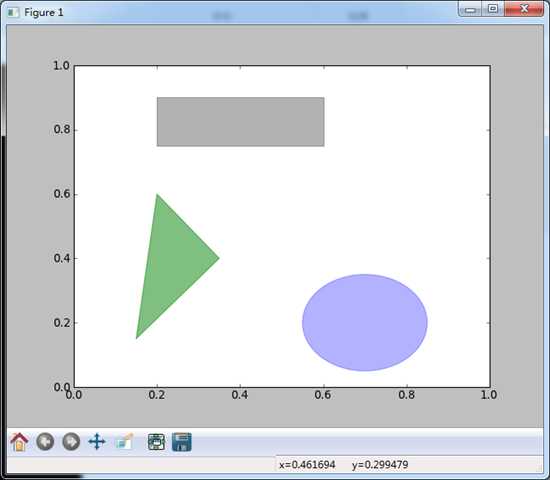Click the Figure 1 title bar text
Image resolution: width=550 pixels, height=480 pixels.
[43, 13]
